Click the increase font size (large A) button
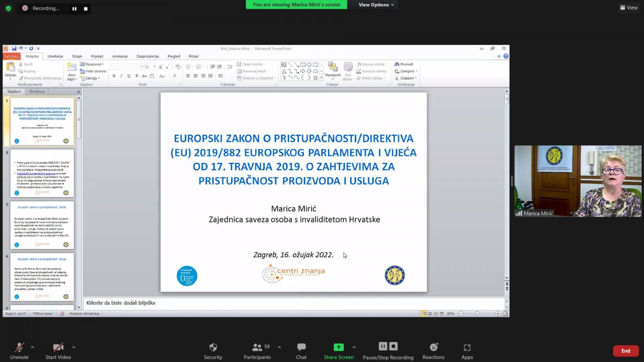Screen dimensions: 644x362 pyautogui.click(x=161, y=67)
